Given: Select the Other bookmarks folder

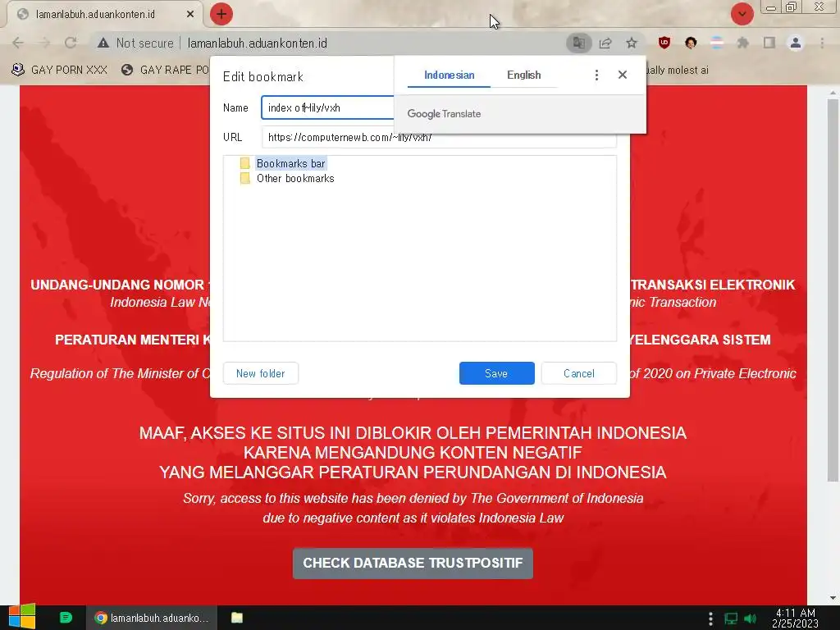Looking at the screenshot, I should (x=295, y=178).
